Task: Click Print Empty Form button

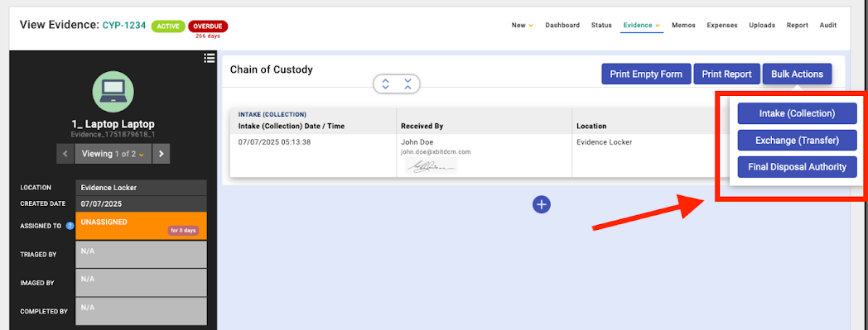Action: point(646,74)
